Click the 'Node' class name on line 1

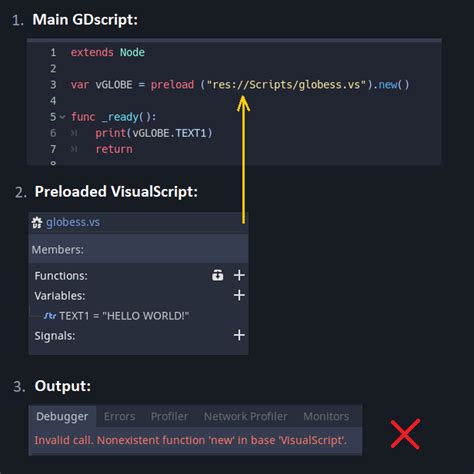[132, 52]
